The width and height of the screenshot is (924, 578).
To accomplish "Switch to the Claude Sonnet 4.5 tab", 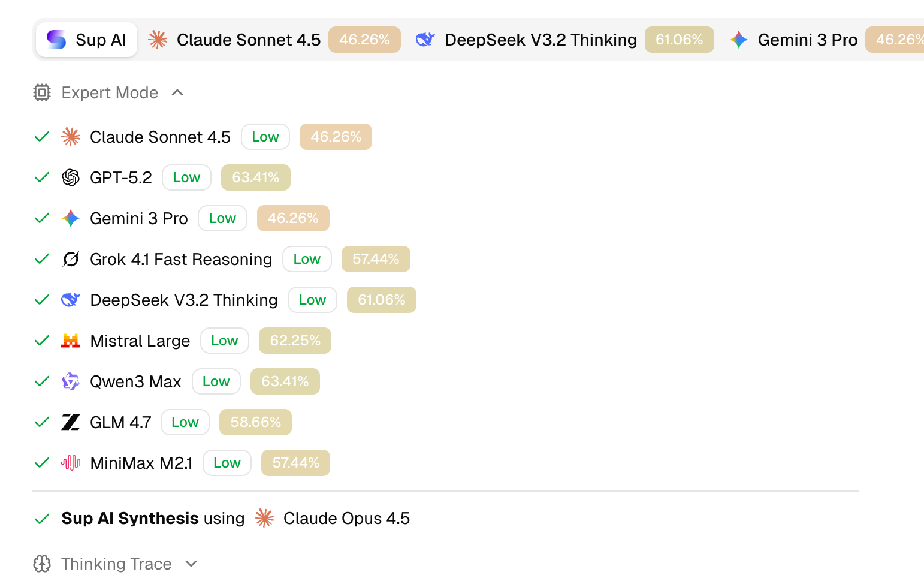I will pos(274,40).
